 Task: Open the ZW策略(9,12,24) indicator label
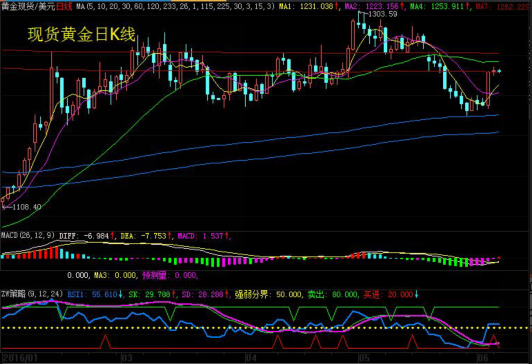pyautogui.click(x=32, y=294)
